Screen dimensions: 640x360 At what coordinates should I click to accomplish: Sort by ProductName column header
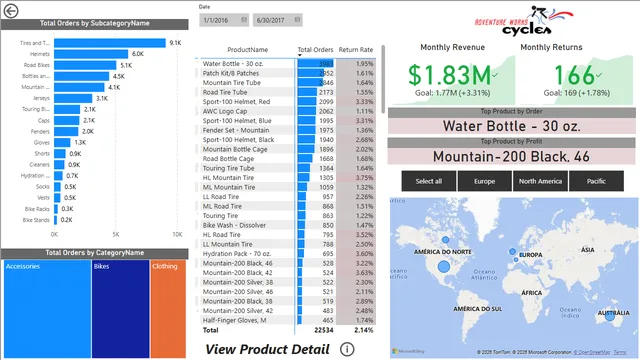coord(247,50)
